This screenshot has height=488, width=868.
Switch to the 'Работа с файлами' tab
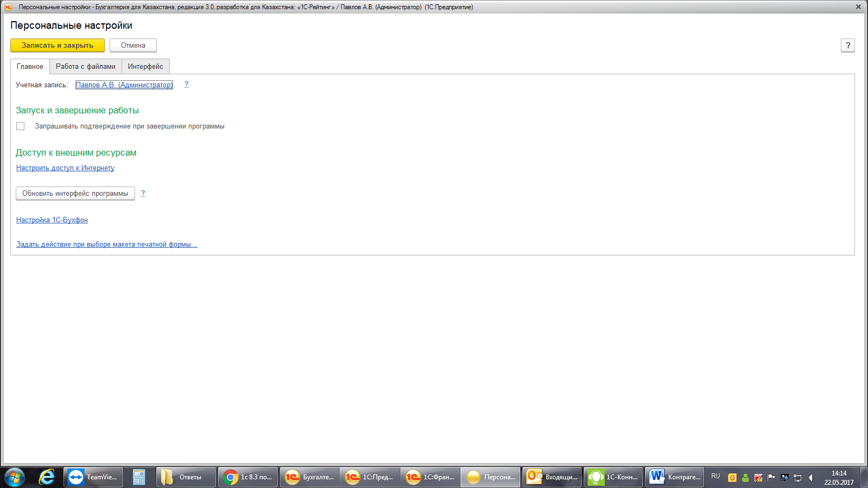pos(86,66)
